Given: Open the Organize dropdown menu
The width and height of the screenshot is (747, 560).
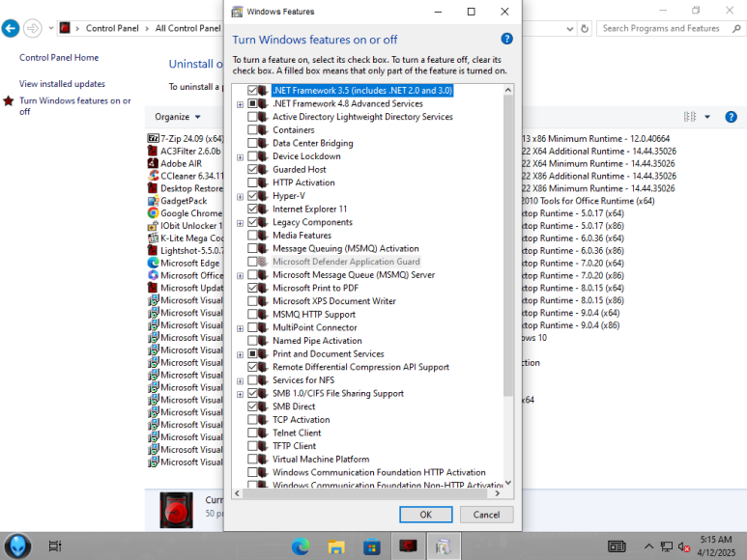Looking at the screenshot, I should click(x=177, y=117).
